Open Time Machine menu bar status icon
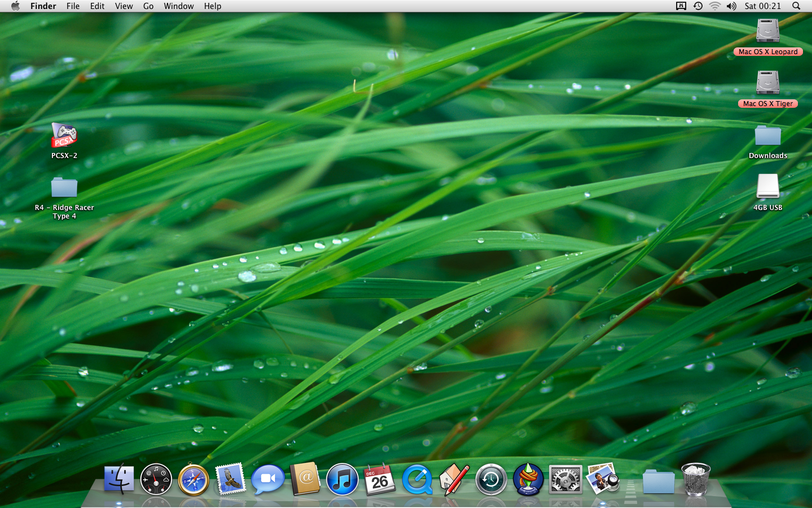This screenshot has height=508, width=812. coord(698,6)
